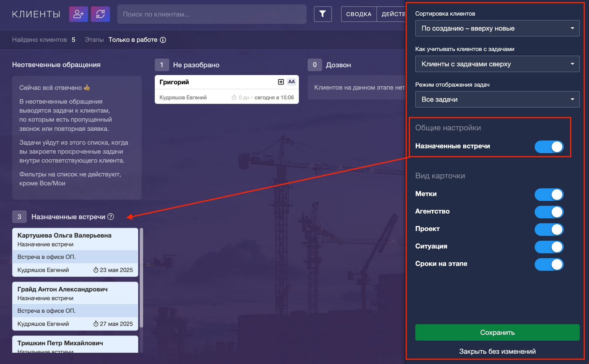Screen dimensions: 589x364
Task: Toggle the Ситуация switch
Action: coord(549,247)
